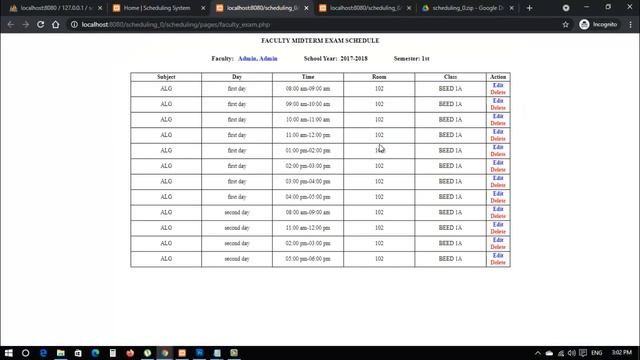Click the Room column header
The height and width of the screenshot is (360, 640).
[379, 77]
